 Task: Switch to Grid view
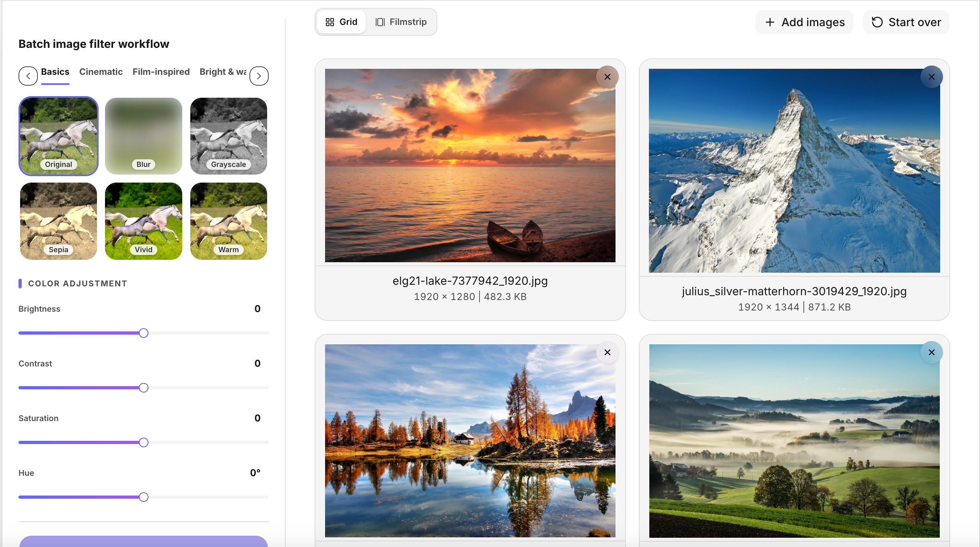[341, 22]
